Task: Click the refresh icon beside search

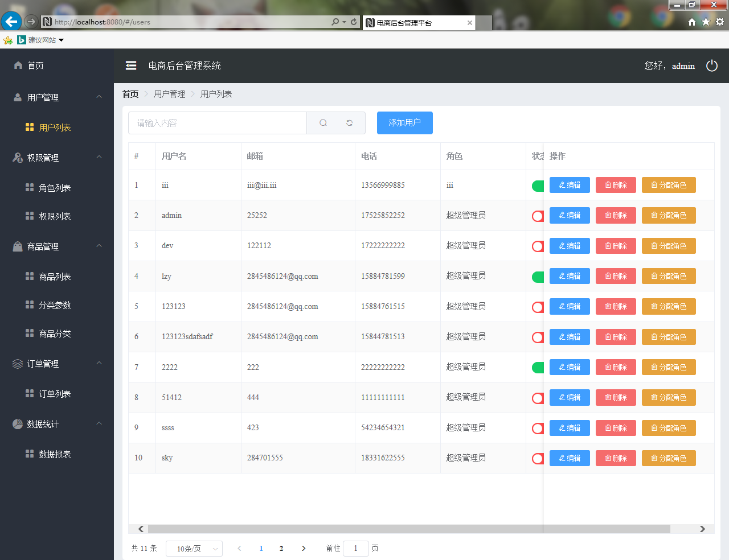Action: 349,123
